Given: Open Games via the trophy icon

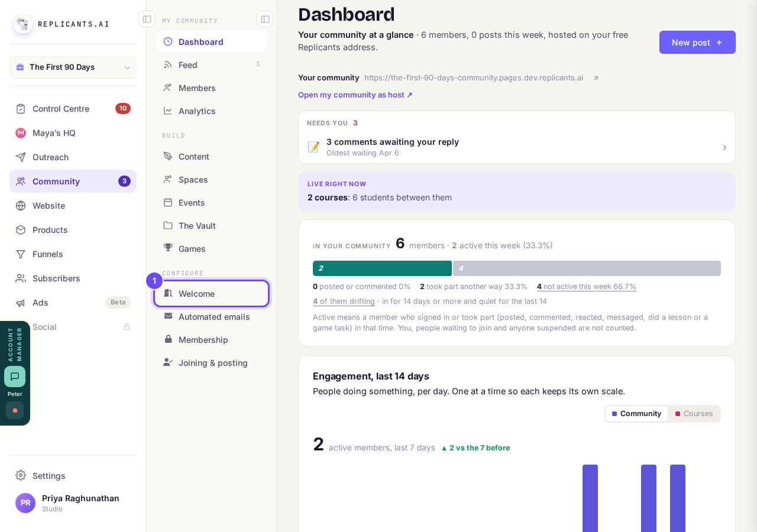Looking at the screenshot, I should point(168,248).
